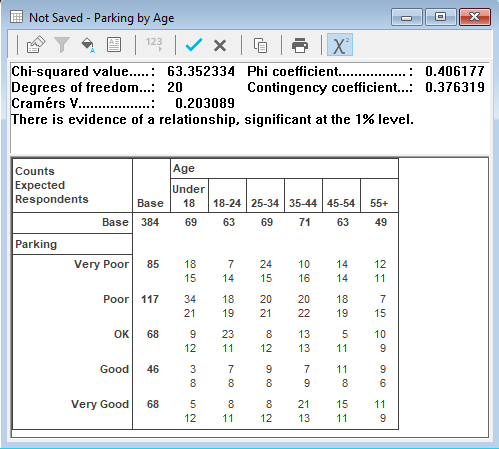Select the OK row label
This screenshot has width=499, height=449.
click(x=121, y=334)
